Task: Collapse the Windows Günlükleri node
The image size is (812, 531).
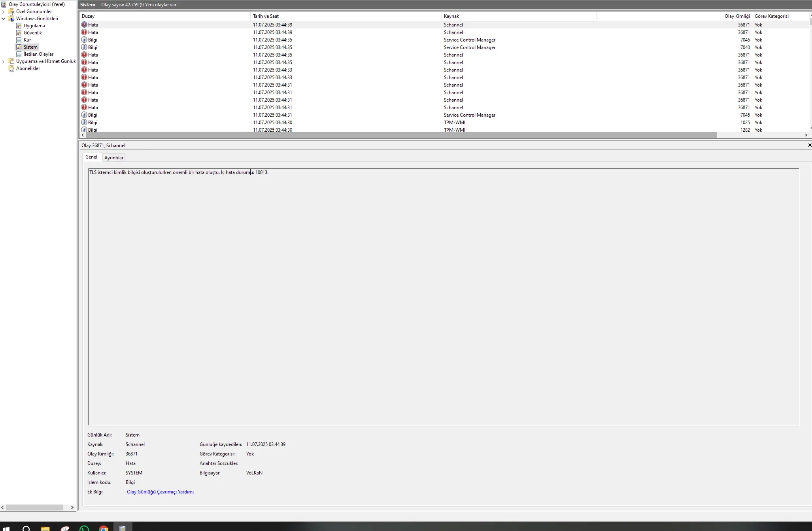Action: [x=4, y=19]
